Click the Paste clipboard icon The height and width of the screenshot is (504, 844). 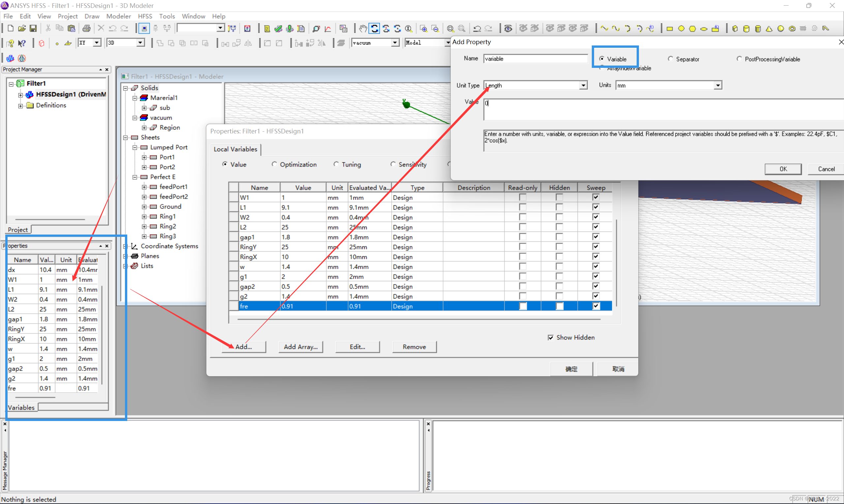pyautogui.click(x=71, y=29)
